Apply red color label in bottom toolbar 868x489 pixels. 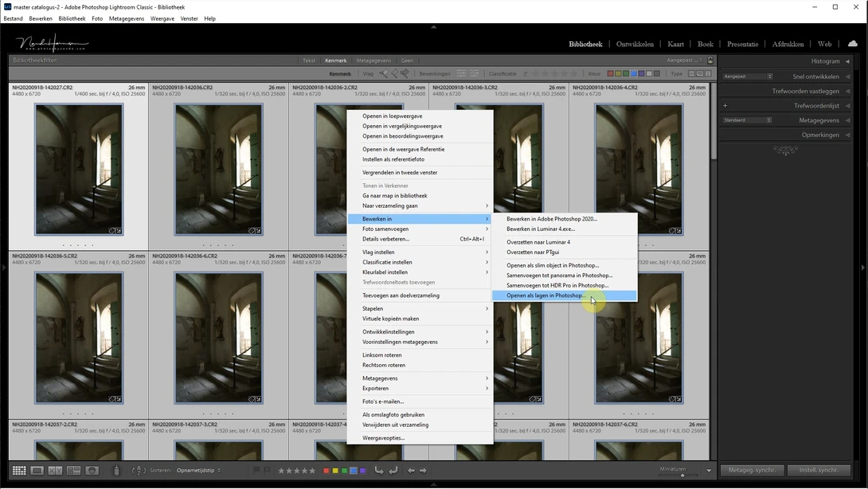tap(326, 471)
